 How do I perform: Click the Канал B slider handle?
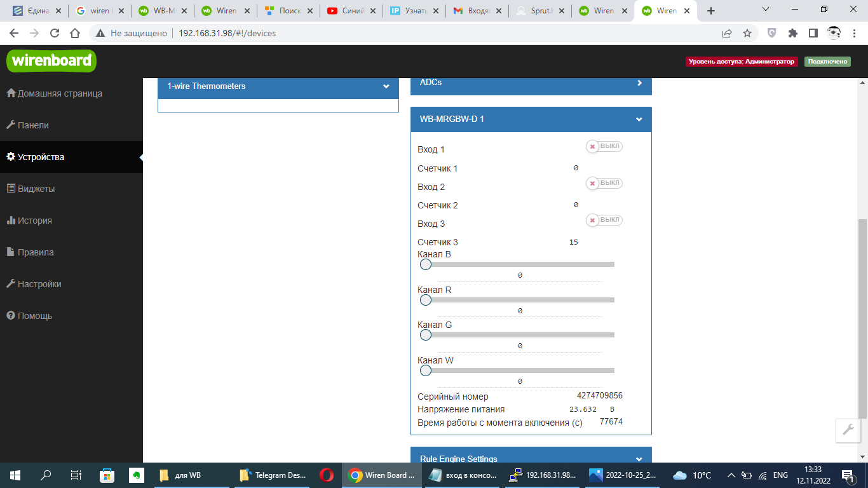tap(425, 264)
